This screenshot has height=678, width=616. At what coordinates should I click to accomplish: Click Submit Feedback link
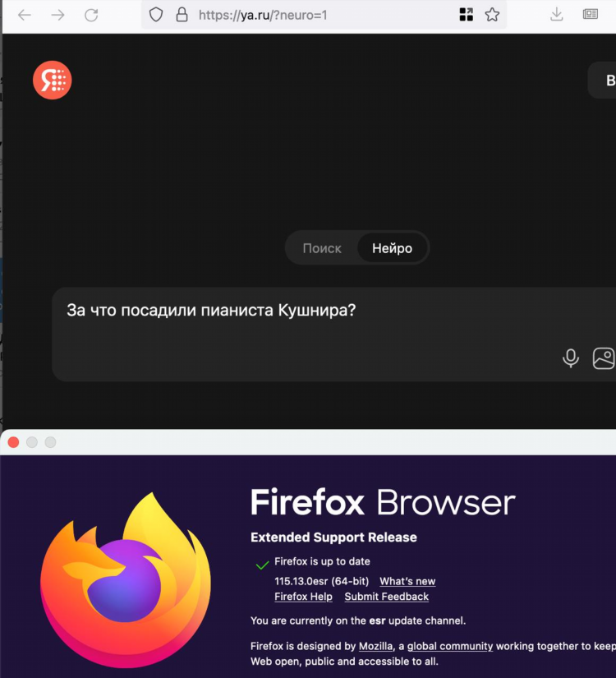point(387,597)
